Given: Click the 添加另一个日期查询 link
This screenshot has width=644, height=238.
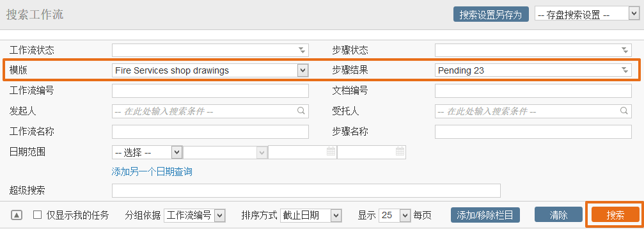Looking at the screenshot, I should [152, 171].
